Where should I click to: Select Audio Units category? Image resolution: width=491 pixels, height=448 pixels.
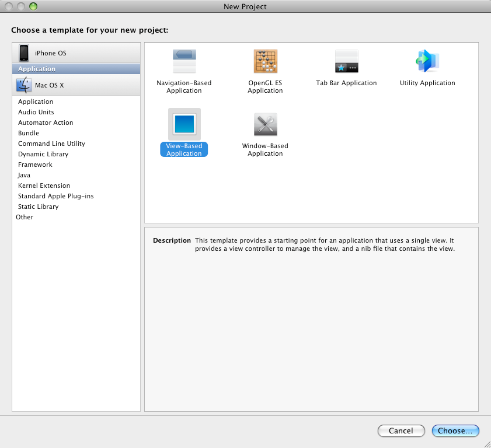click(76, 112)
